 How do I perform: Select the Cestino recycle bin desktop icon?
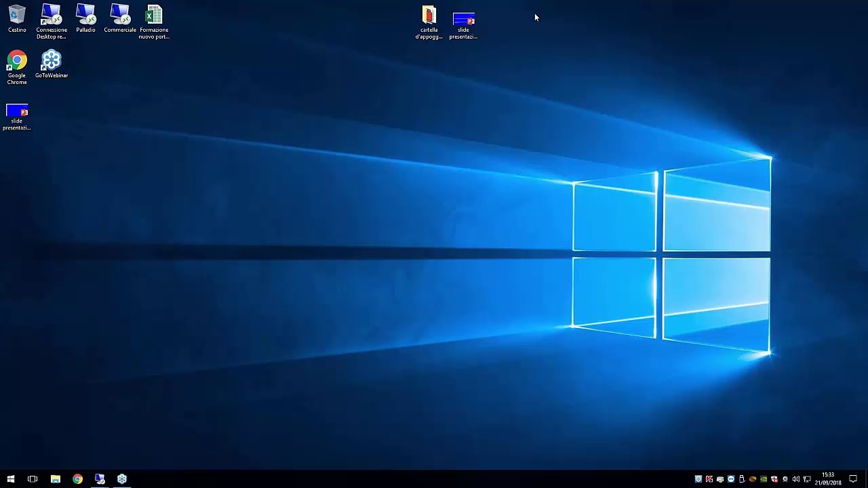click(x=17, y=19)
